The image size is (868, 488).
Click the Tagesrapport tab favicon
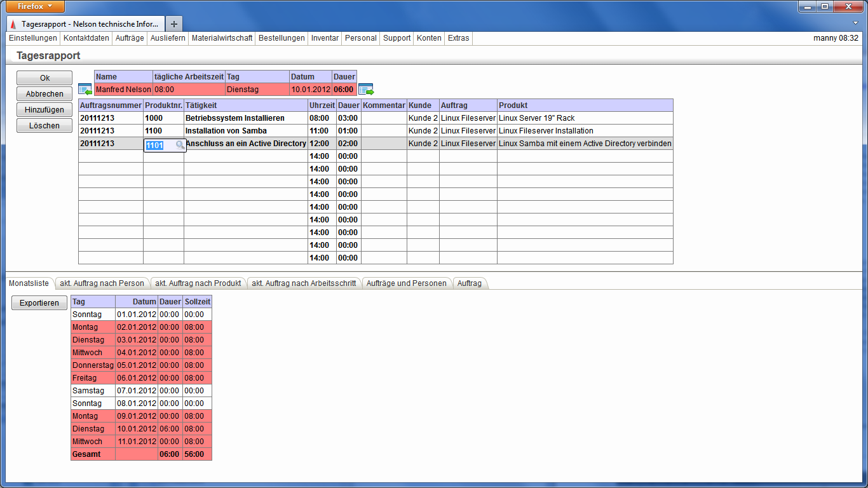coord(13,24)
